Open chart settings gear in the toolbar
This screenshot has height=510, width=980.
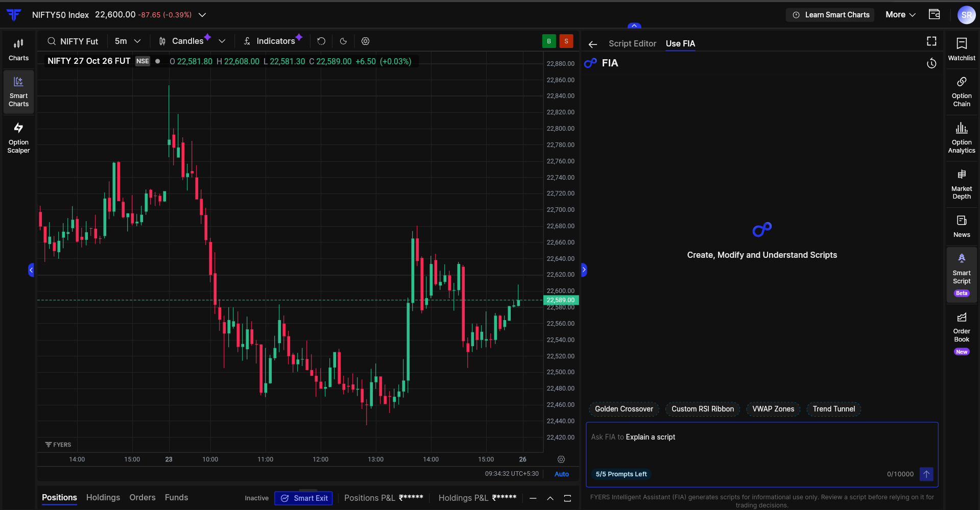click(365, 41)
